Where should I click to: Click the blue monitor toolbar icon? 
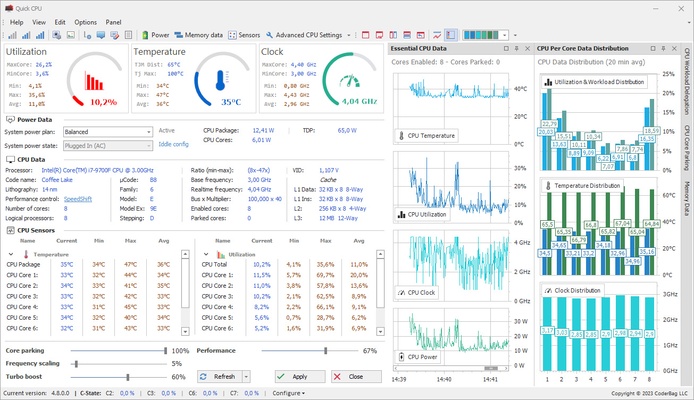click(x=101, y=35)
